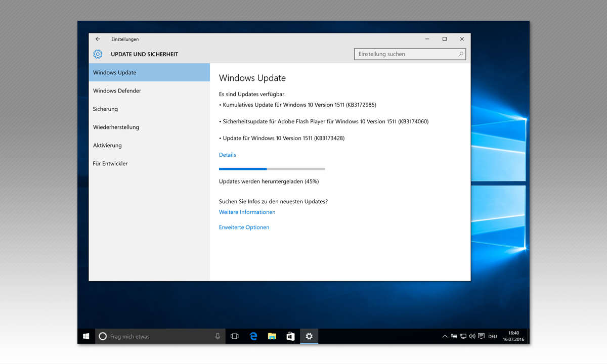Screen dimensions: 607x364
Task: Click the Cortana microphone icon
Action: point(218,336)
